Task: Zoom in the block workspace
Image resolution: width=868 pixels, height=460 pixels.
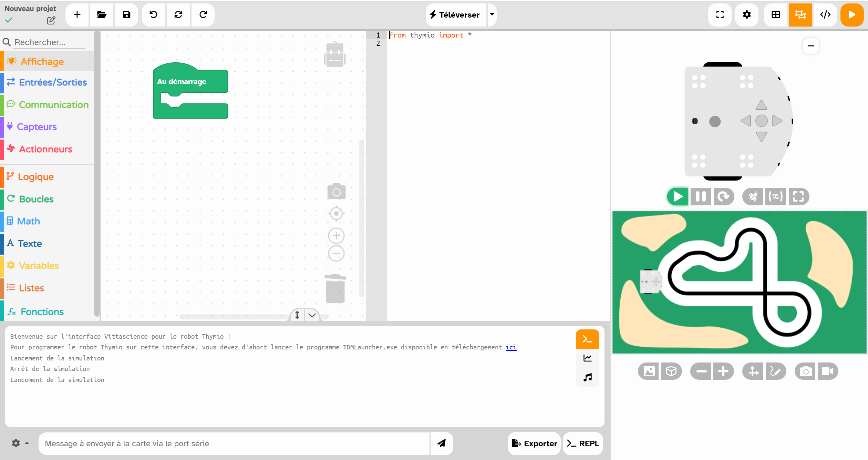Action: (337, 236)
